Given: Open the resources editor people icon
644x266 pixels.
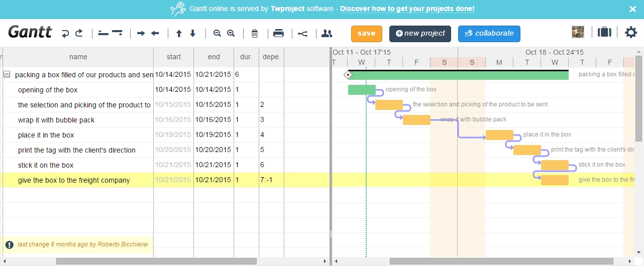Looking at the screenshot, I should pos(327,34).
